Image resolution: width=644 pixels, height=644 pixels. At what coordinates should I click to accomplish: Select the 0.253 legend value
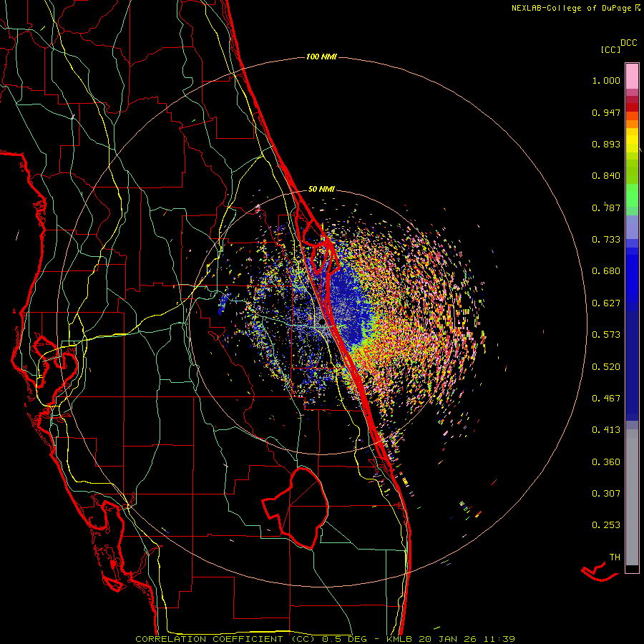tap(606, 525)
